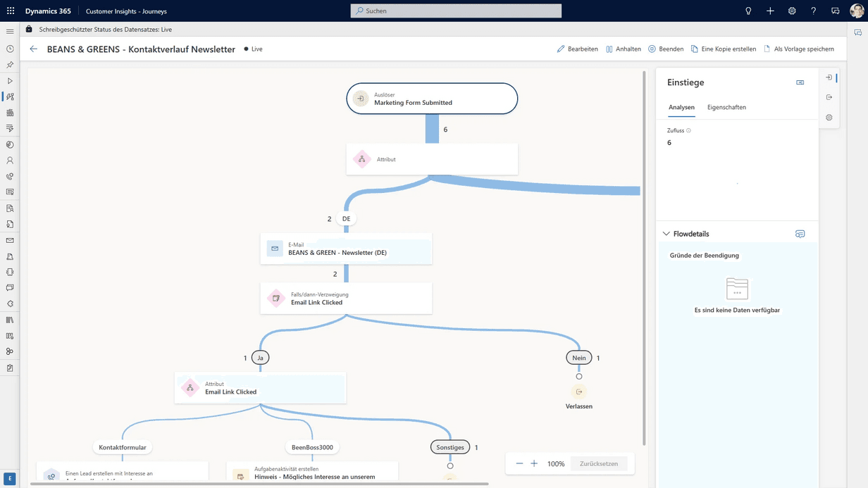Switch to the Analysen tab

pyautogui.click(x=681, y=108)
